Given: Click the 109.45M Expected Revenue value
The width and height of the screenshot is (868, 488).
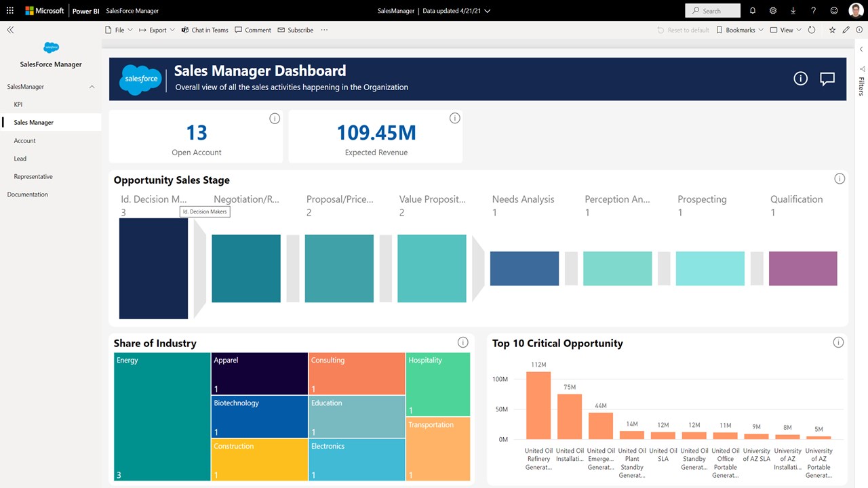Looking at the screenshot, I should (376, 132).
